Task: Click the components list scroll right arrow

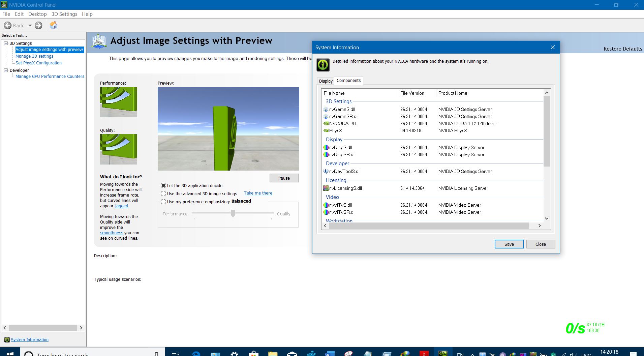Action: point(540,226)
